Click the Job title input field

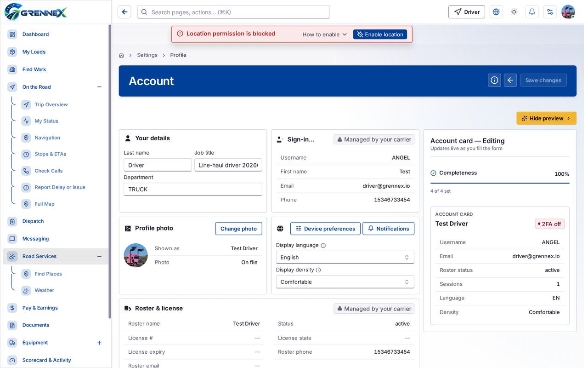pos(228,165)
